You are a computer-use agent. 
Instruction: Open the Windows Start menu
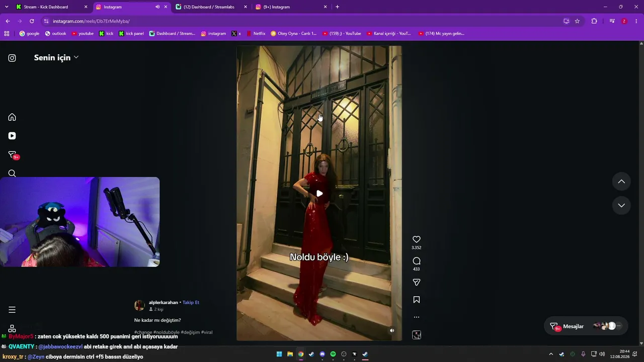tap(279, 354)
